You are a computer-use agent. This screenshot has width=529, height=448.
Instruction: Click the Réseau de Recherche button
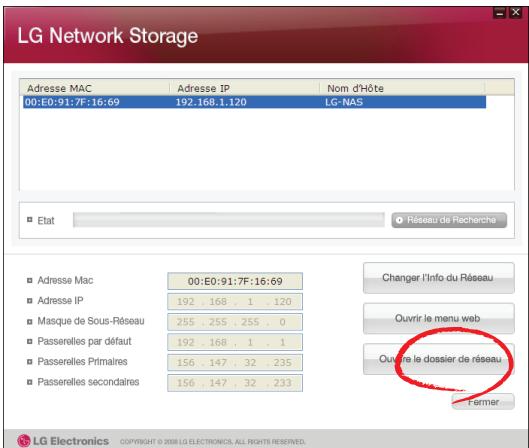(x=449, y=220)
